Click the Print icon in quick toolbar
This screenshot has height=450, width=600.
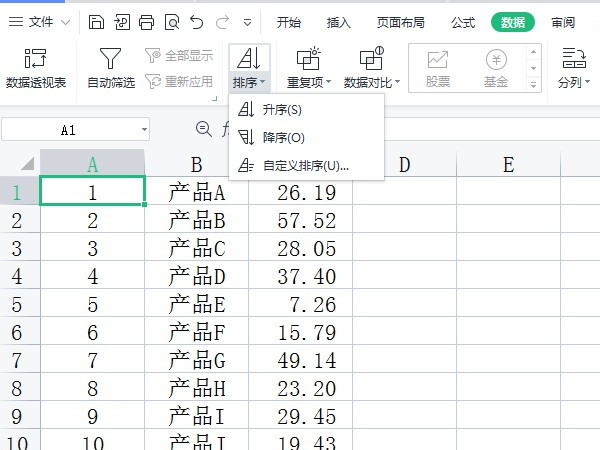click(x=146, y=21)
